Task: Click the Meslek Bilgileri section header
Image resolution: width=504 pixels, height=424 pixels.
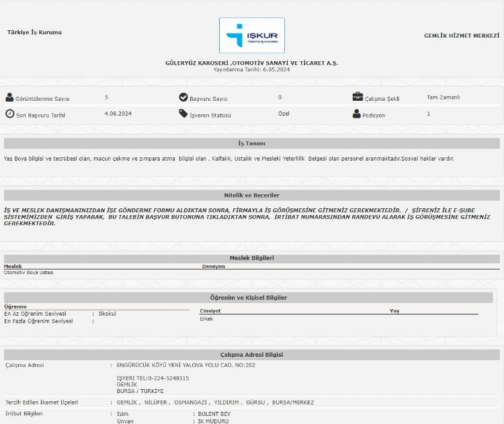Action: tap(252, 258)
